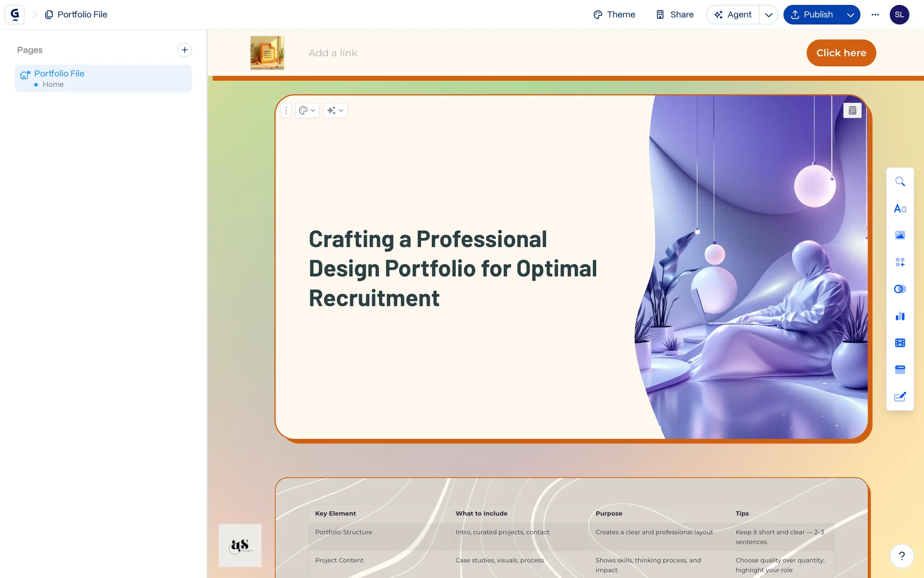924x578 pixels.
Task: Open the charts tool in sidebar
Action: click(x=900, y=316)
